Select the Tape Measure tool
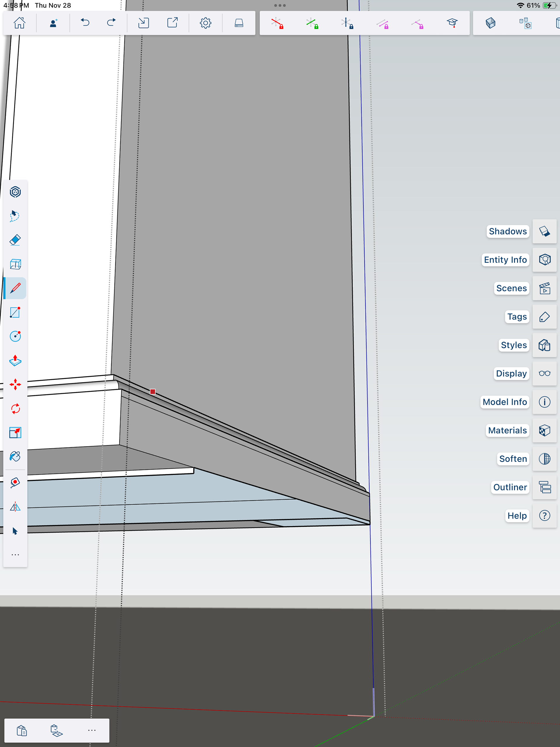 click(x=15, y=482)
